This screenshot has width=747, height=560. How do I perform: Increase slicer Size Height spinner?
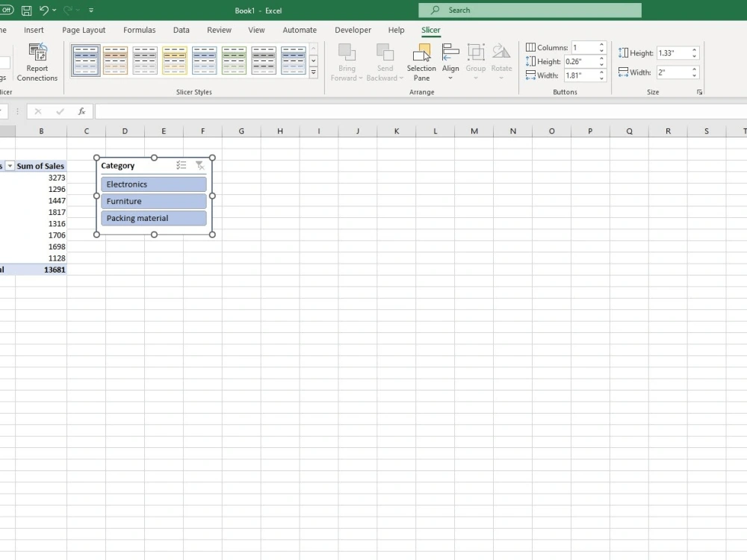[x=695, y=50]
